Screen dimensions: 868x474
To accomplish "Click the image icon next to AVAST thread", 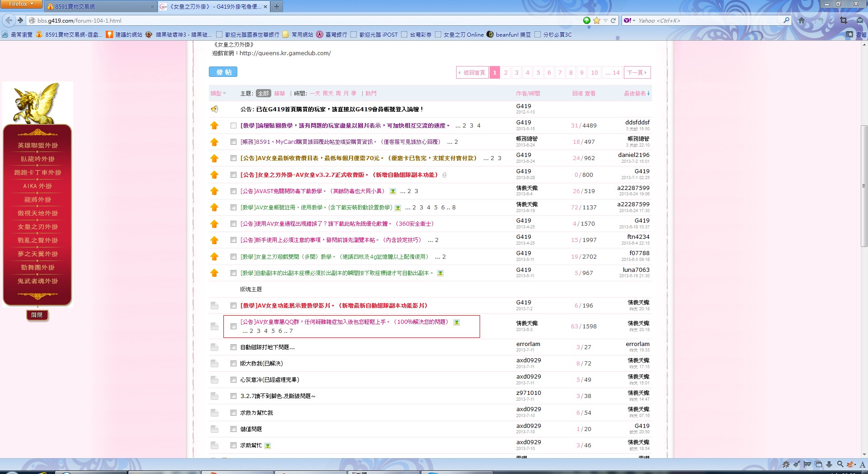I will 393,191.
